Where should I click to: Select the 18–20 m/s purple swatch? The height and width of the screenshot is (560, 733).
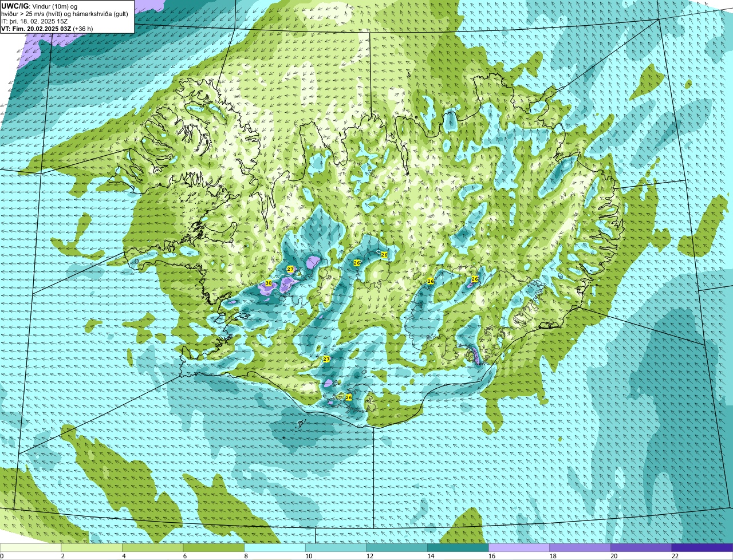[580, 547]
